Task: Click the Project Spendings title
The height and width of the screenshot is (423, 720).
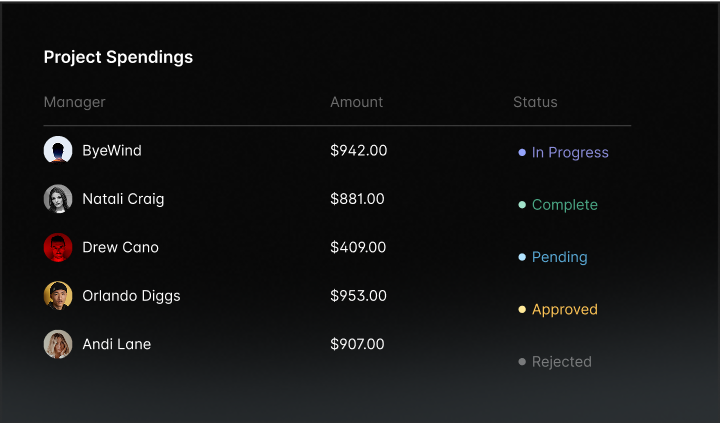Action: 118,57
